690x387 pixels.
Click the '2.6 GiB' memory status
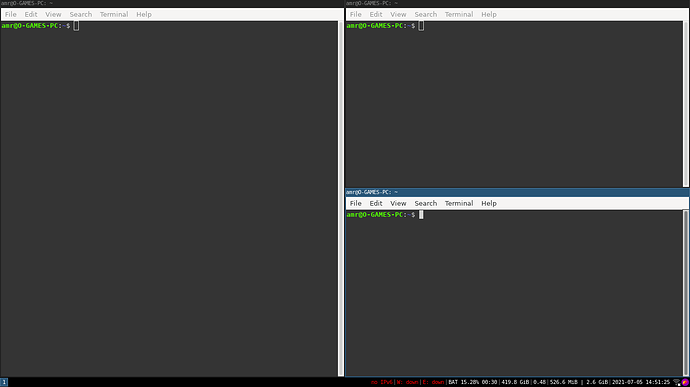597,382
